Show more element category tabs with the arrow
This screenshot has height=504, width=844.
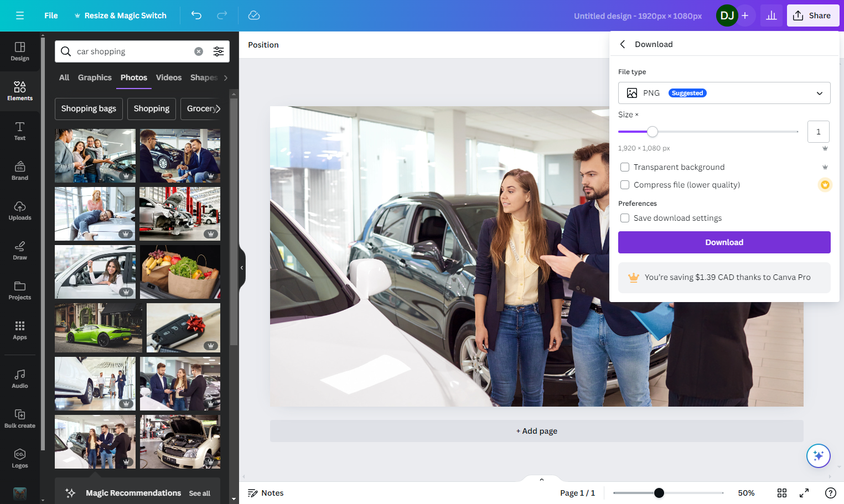tap(225, 78)
